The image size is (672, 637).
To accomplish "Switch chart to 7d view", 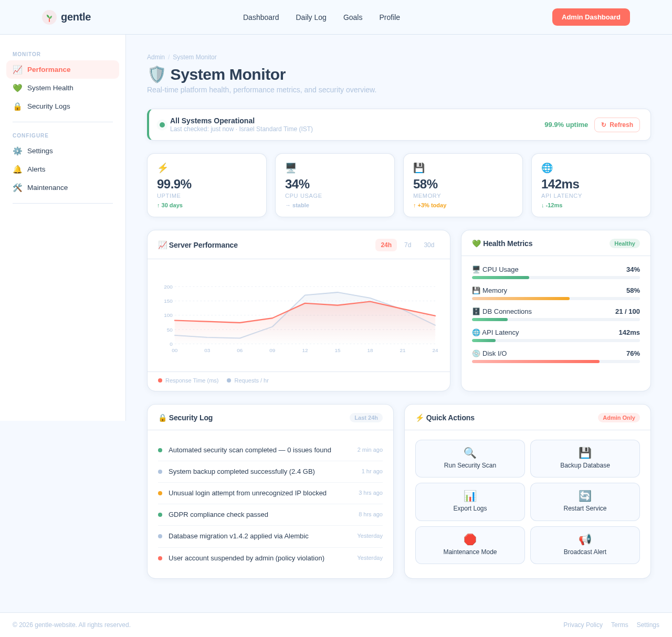I will click(x=408, y=245).
